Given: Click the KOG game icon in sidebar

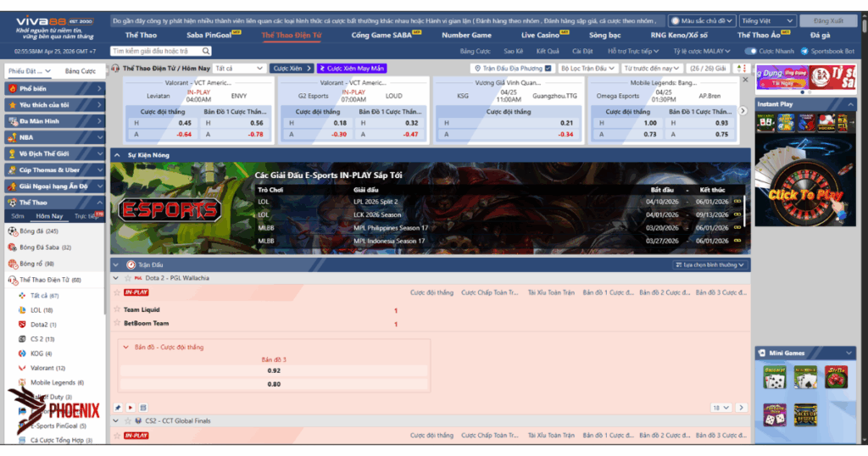Looking at the screenshot, I should click(22, 353).
